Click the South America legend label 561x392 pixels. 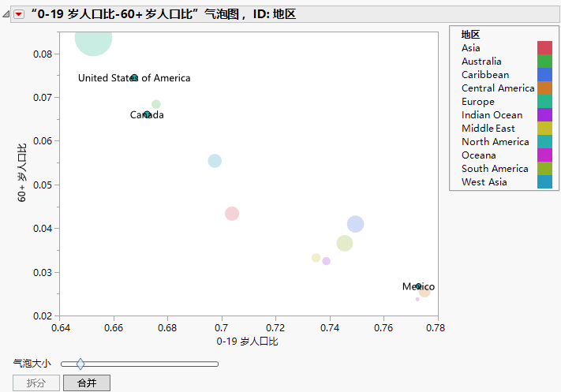coord(495,169)
